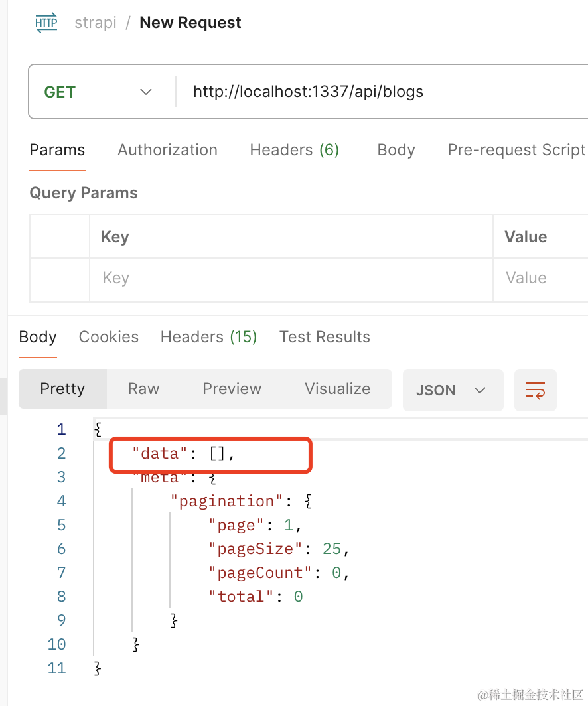The image size is (588, 706).
Task: Open the response Headers (15) tab
Action: pyautogui.click(x=209, y=337)
